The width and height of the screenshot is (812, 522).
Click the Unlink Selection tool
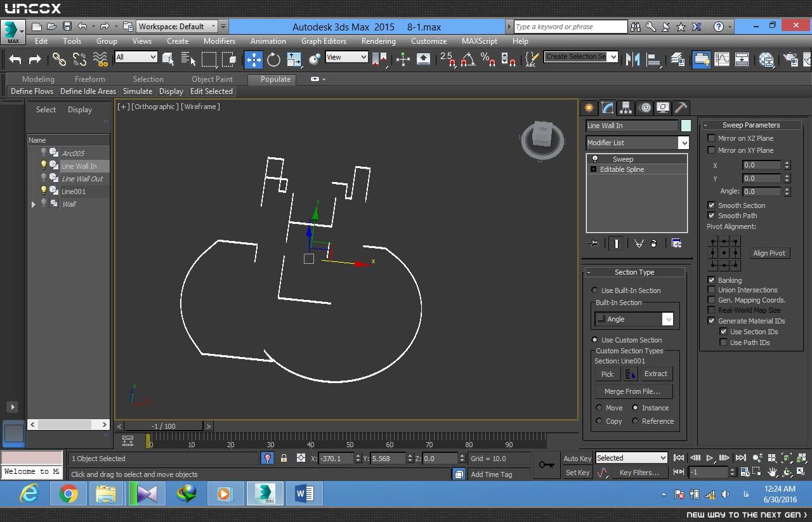click(79, 59)
